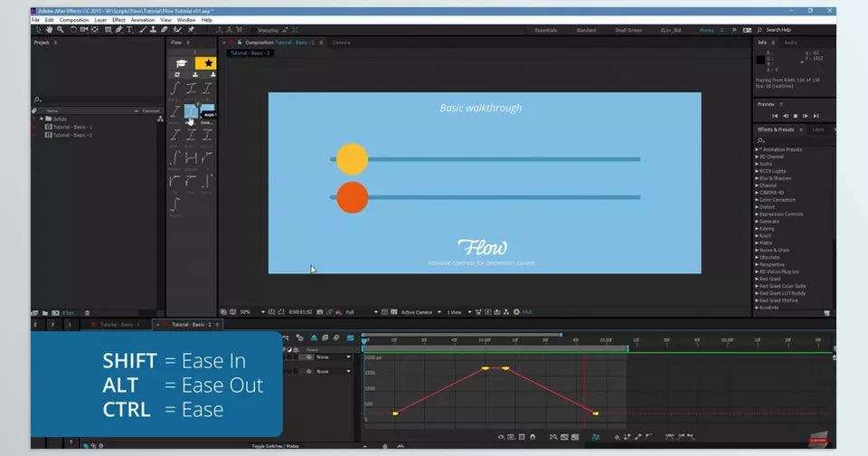Jump to first frame in Preview panel
Image resolution: width=868 pixels, height=456 pixels.
775,116
